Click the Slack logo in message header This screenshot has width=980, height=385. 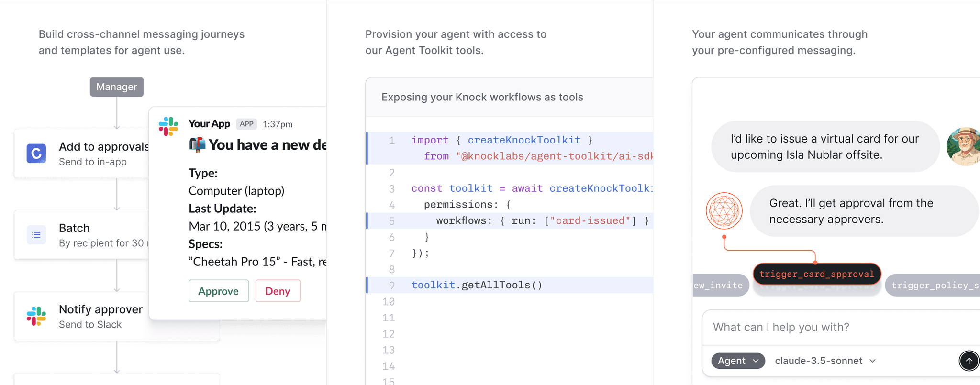pyautogui.click(x=168, y=126)
